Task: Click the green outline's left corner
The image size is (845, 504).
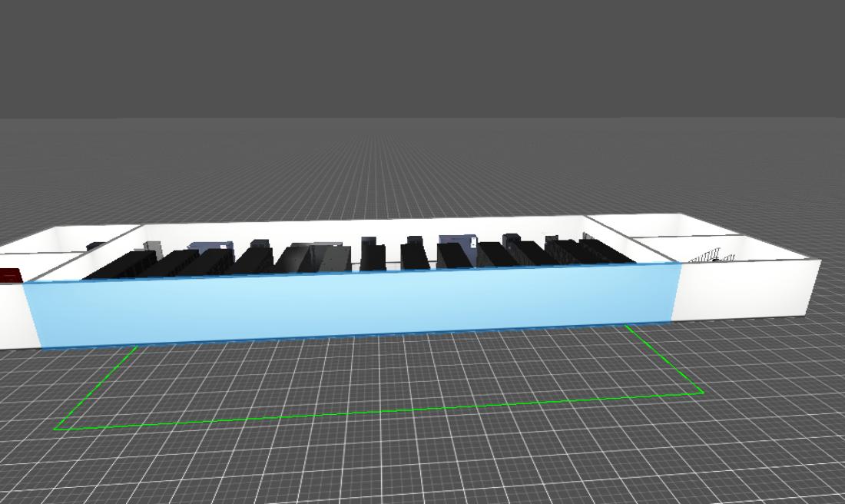Action: coord(56,428)
